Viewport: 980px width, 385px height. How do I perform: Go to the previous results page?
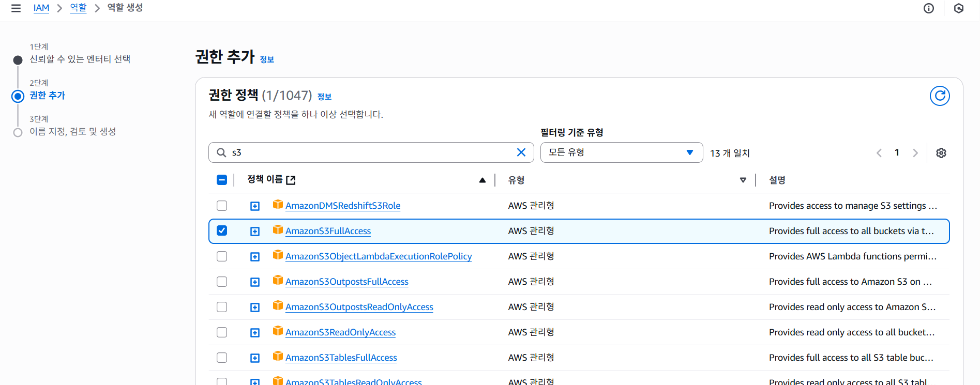pyautogui.click(x=879, y=153)
